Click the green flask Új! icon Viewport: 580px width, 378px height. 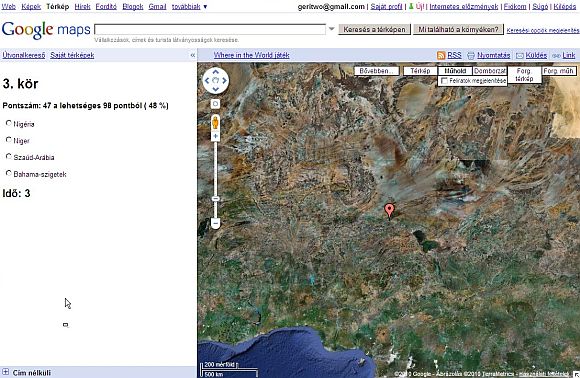pos(411,6)
